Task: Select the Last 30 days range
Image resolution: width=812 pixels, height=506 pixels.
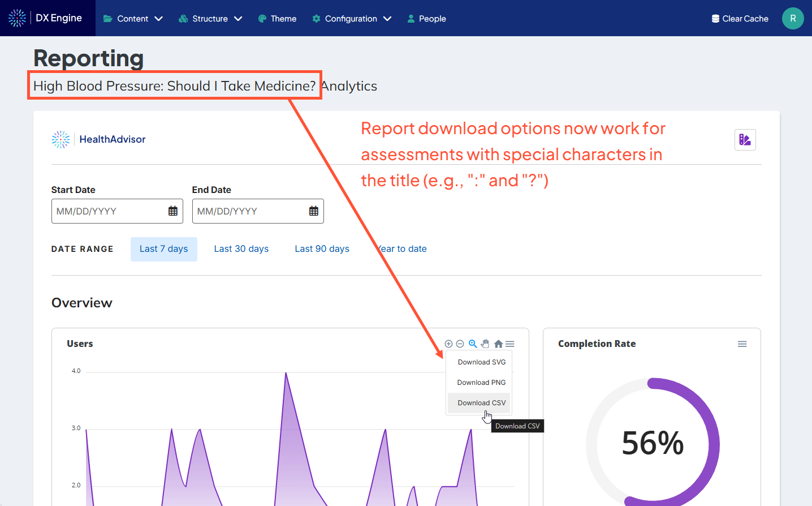Action: click(241, 249)
